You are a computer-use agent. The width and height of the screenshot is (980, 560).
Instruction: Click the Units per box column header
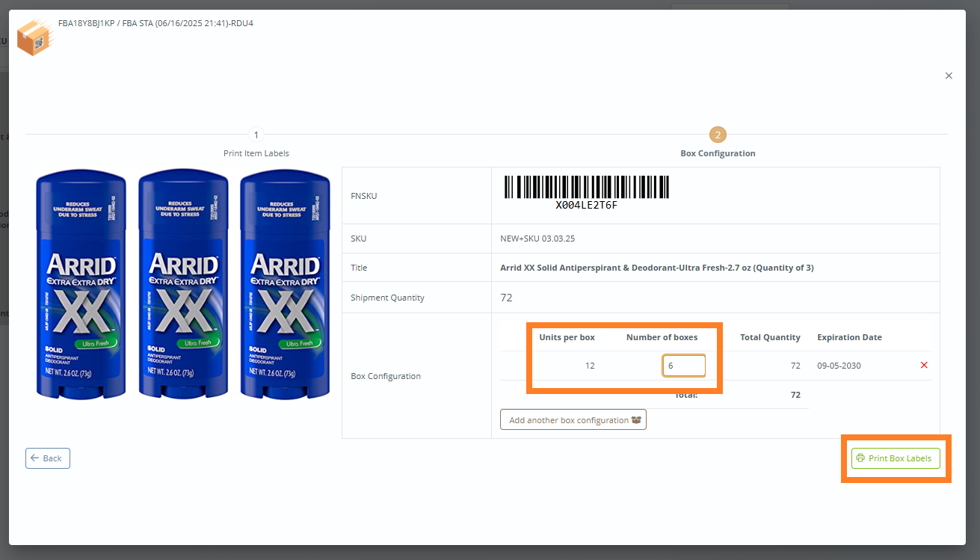point(567,337)
